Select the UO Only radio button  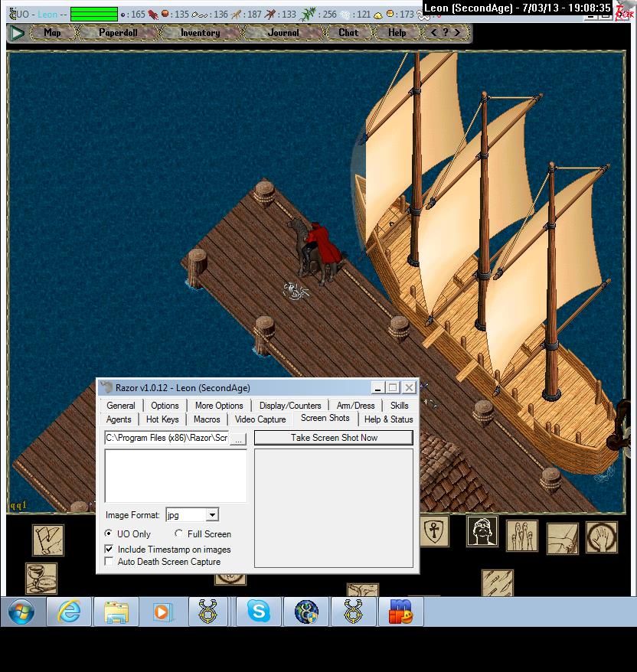pyautogui.click(x=109, y=534)
